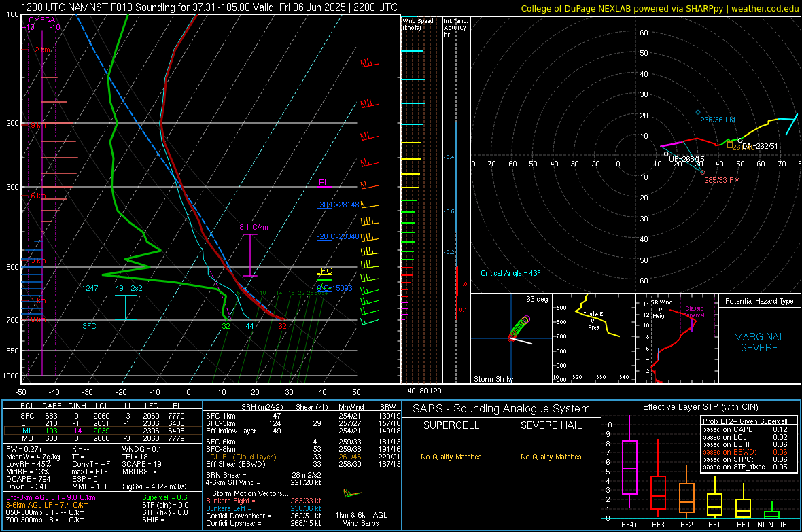802x532 pixels.
Task: Click the Storm Slinky panel label
Action: click(493, 379)
